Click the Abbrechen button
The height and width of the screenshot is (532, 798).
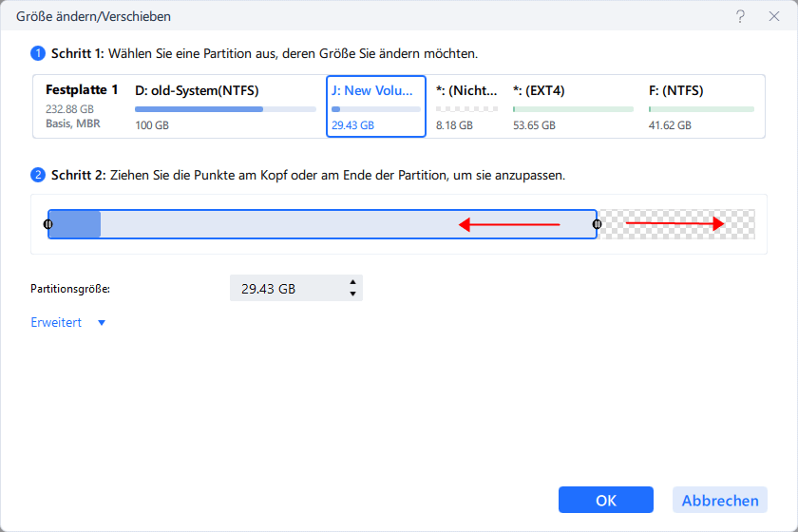[720, 500]
